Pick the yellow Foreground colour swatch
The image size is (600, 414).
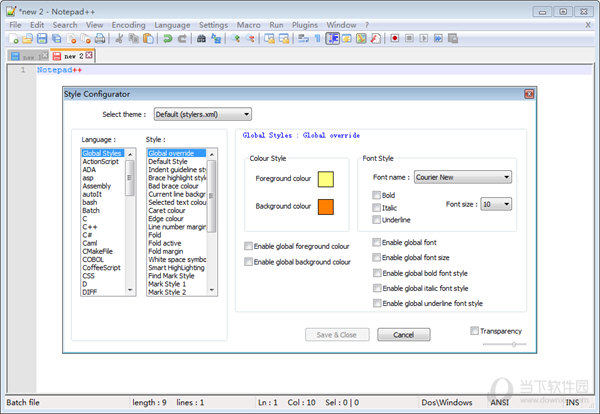[x=326, y=179]
